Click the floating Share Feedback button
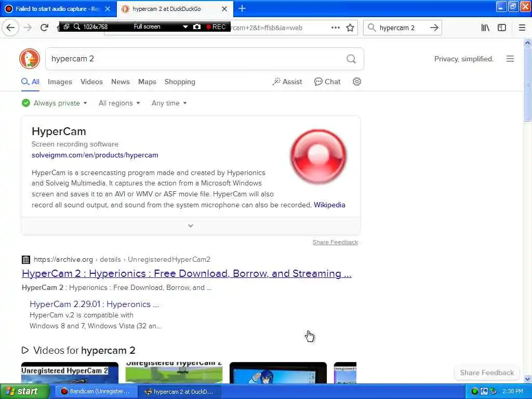 (487, 373)
